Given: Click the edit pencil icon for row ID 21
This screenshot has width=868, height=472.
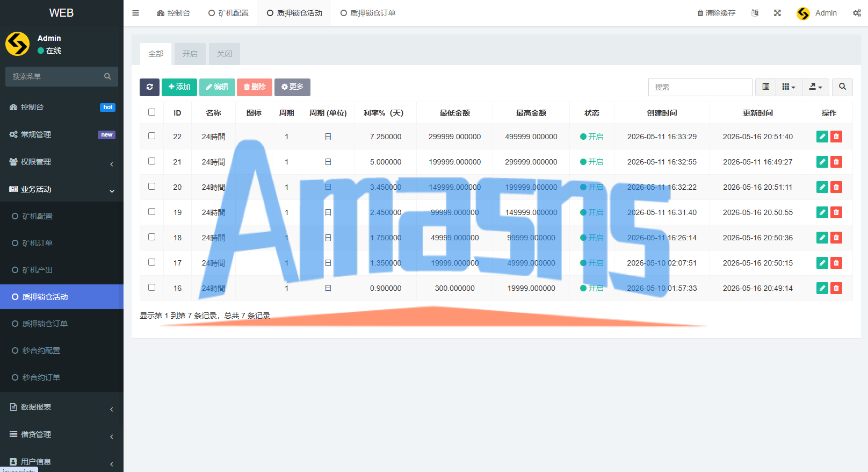Looking at the screenshot, I should pos(822,162).
